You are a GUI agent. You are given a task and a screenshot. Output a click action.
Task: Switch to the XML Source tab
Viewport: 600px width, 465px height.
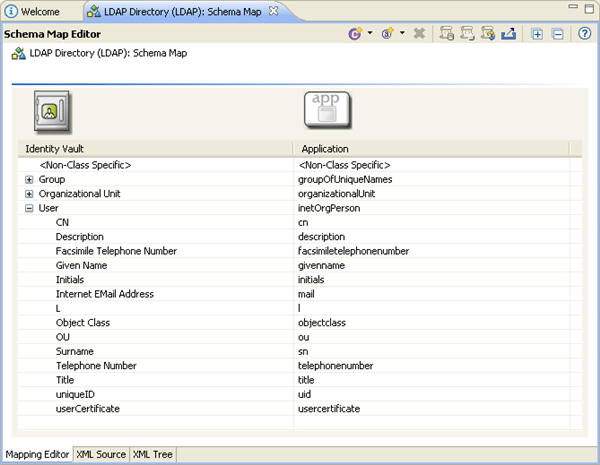click(x=101, y=454)
